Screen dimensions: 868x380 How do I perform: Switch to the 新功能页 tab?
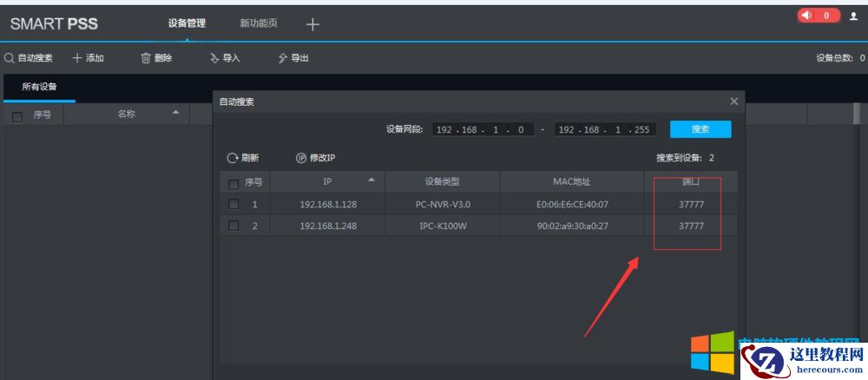click(259, 23)
